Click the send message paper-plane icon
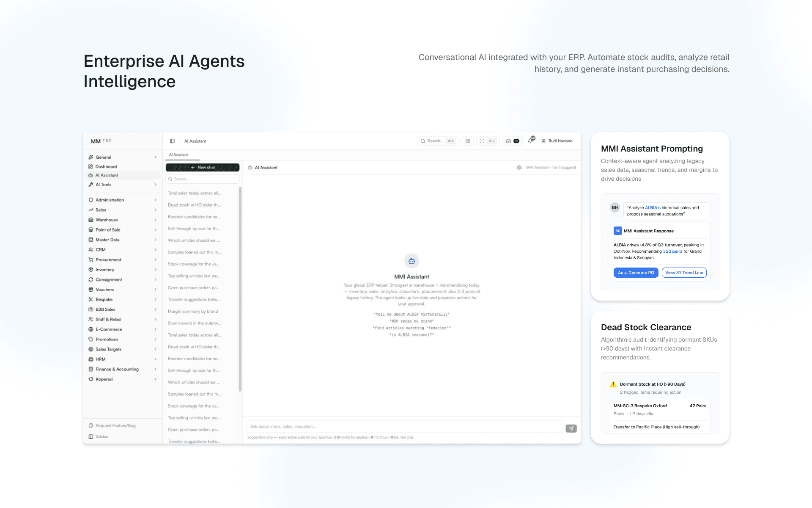 click(x=571, y=428)
